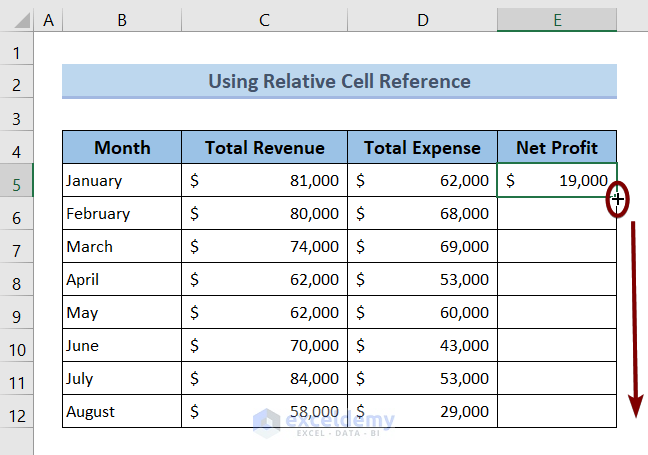Select row 8 header
Viewport: 648px width, 455px height.
coord(17,280)
